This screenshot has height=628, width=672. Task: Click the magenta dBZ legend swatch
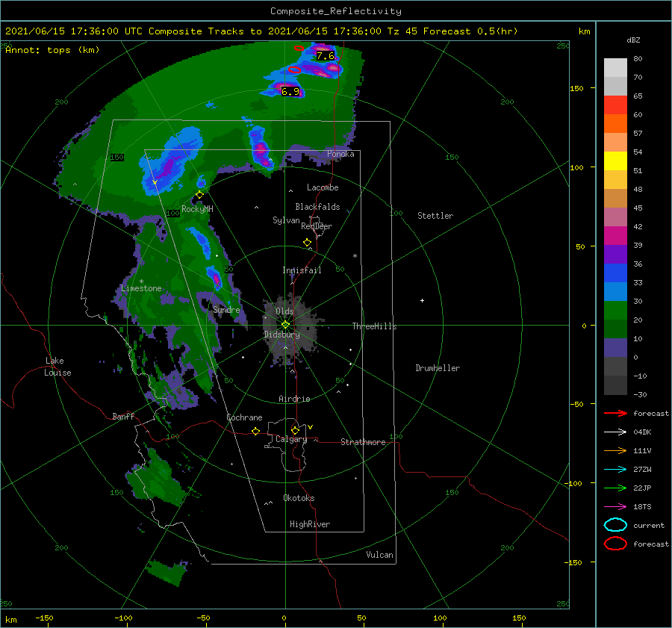(615, 235)
